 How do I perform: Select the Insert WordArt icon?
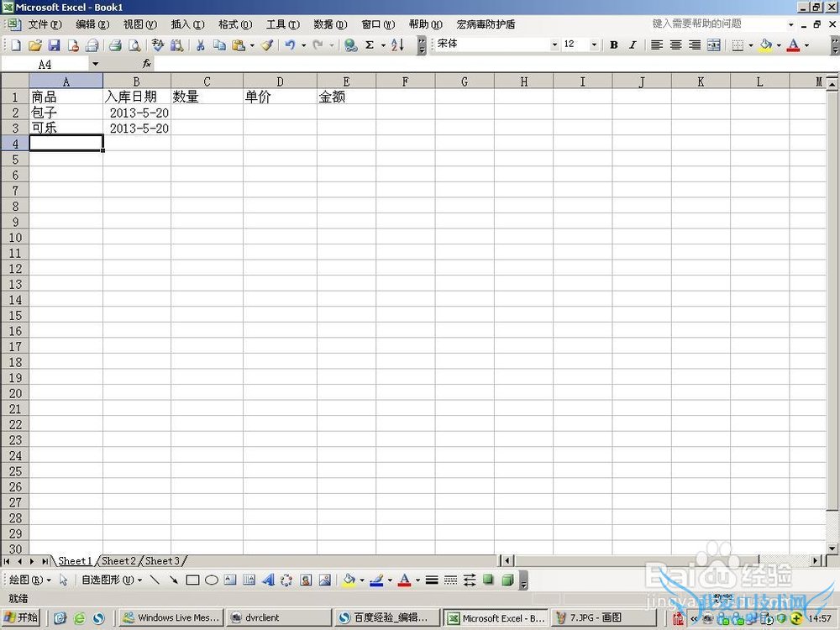coord(268,580)
